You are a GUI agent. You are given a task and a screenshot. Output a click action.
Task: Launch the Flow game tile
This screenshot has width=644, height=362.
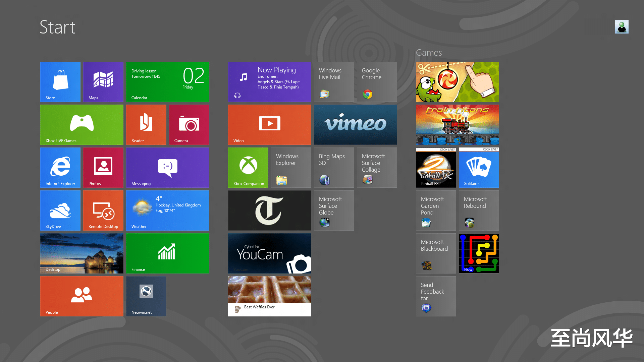479,253
